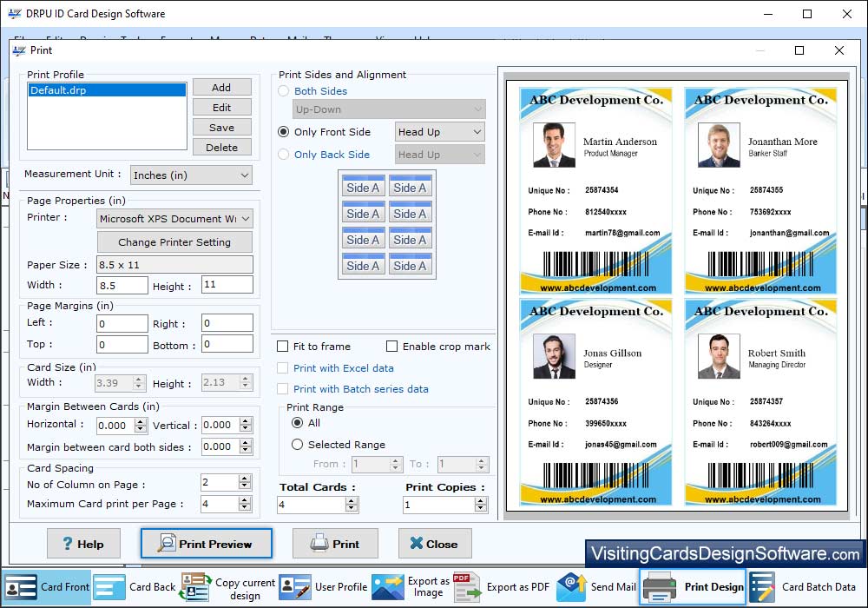Decrease the Vertical margin between cards
The width and height of the screenshot is (868, 608).
pyautogui.click(x=246, y=428)
